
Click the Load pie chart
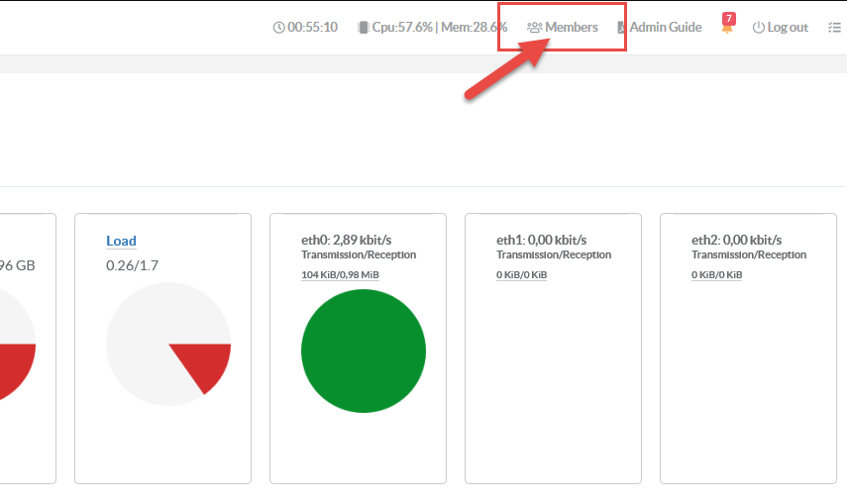pos(168,345)
